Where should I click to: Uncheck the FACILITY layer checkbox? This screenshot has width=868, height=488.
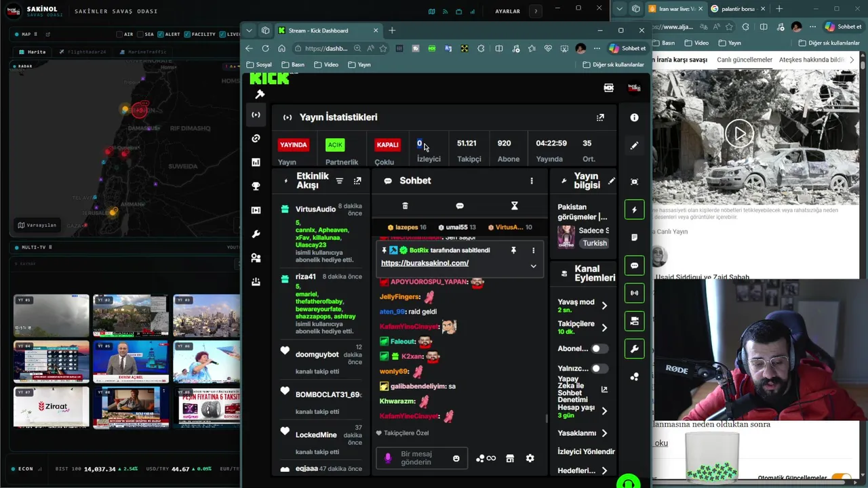pyautogui.click(x=187, y=34)
